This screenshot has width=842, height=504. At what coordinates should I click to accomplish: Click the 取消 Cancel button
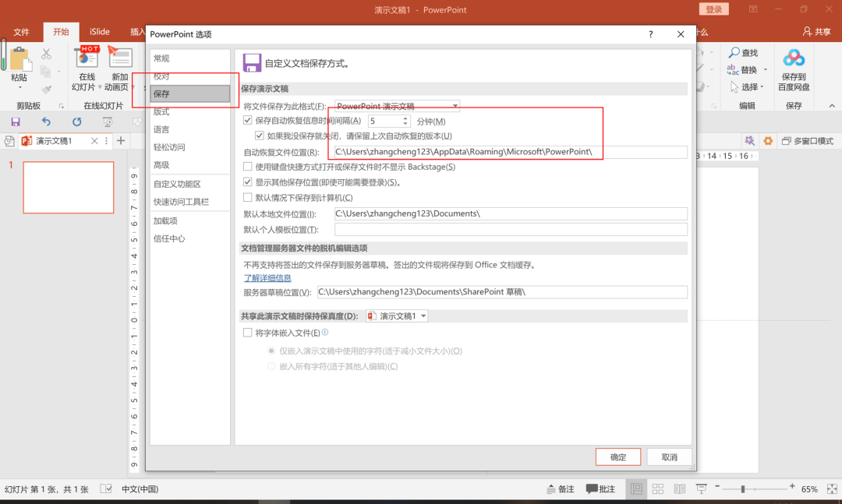tap(669, 456)
